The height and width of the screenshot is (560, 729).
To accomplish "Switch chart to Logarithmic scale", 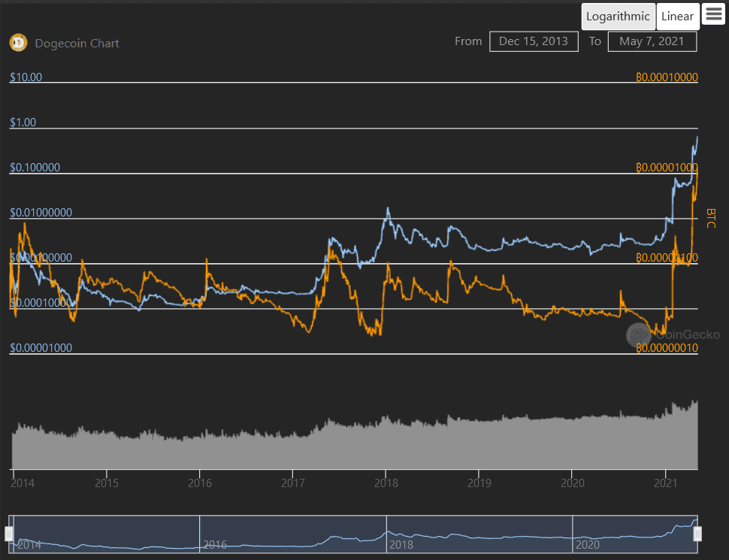I will 619,17.
